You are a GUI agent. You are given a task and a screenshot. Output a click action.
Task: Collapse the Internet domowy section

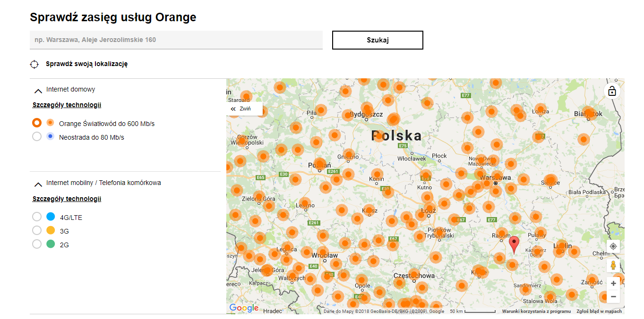[38, 90]
